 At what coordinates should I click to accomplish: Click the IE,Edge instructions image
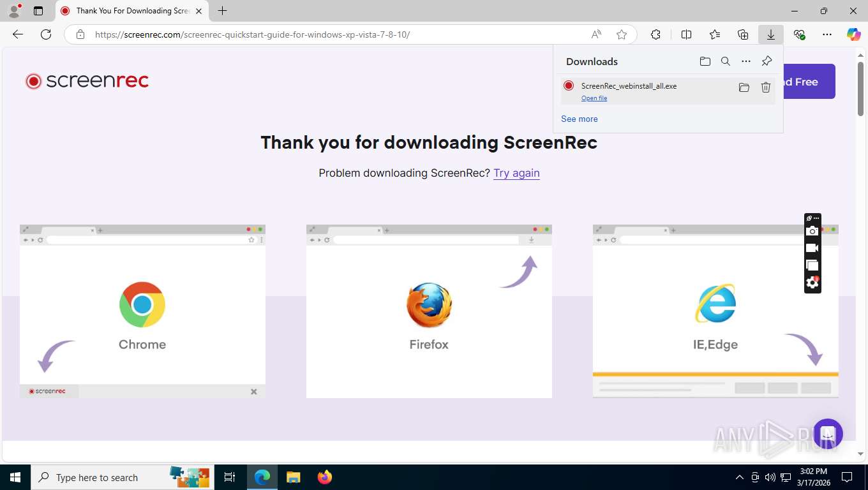715,311
